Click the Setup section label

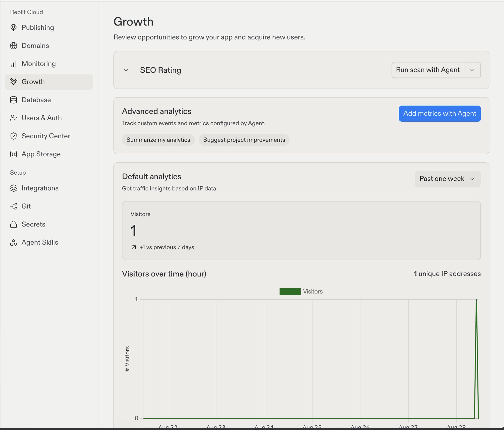click(18, 173)
